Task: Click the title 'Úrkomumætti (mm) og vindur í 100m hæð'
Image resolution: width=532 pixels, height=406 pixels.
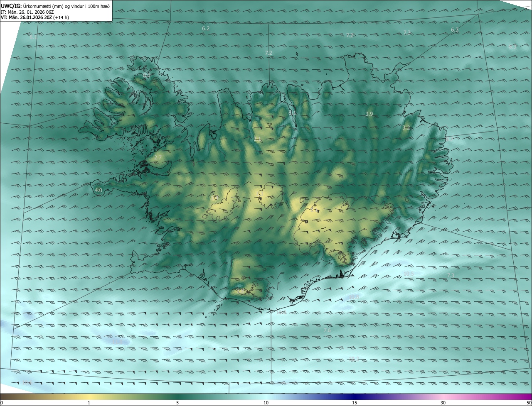Action: click(66, 6)
